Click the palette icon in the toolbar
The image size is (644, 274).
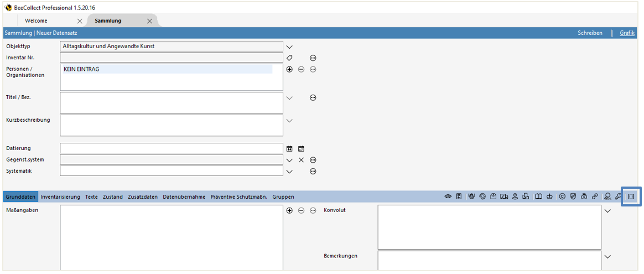[x=482, y=197]
